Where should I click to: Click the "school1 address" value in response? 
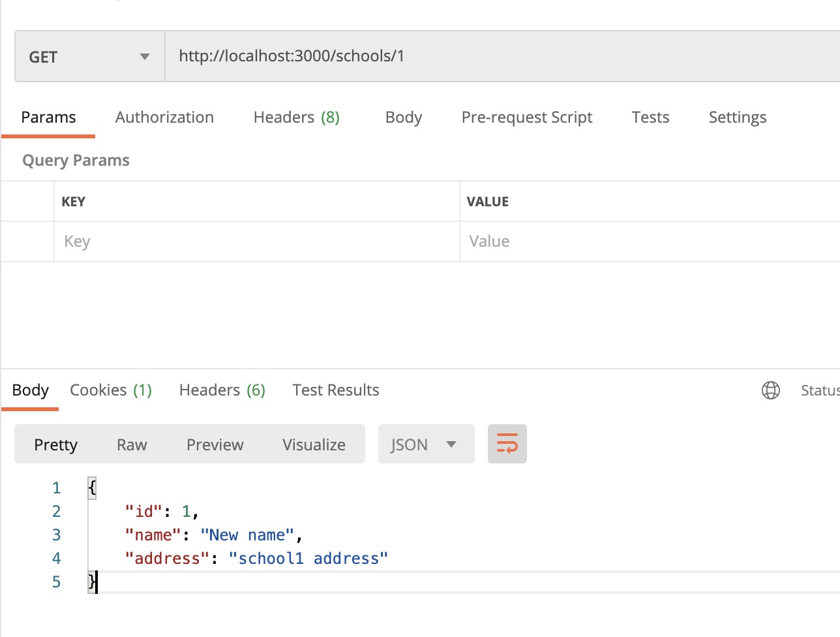pos(308,559)
